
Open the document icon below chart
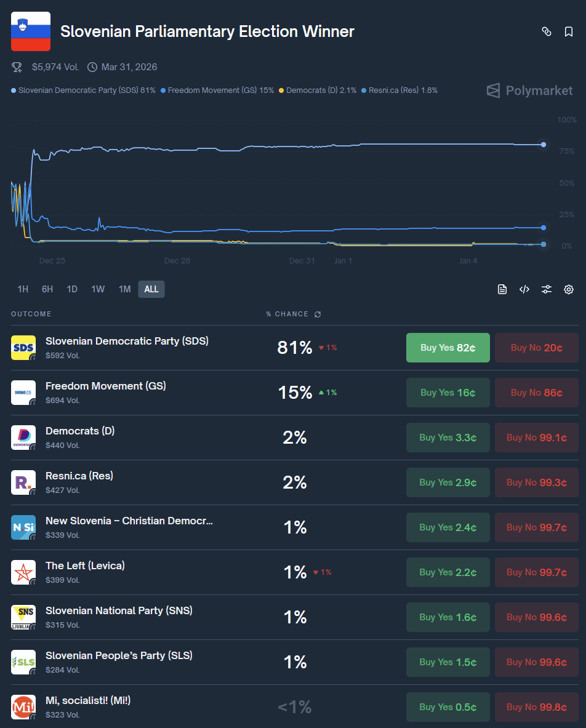click(x=502, y=289)
